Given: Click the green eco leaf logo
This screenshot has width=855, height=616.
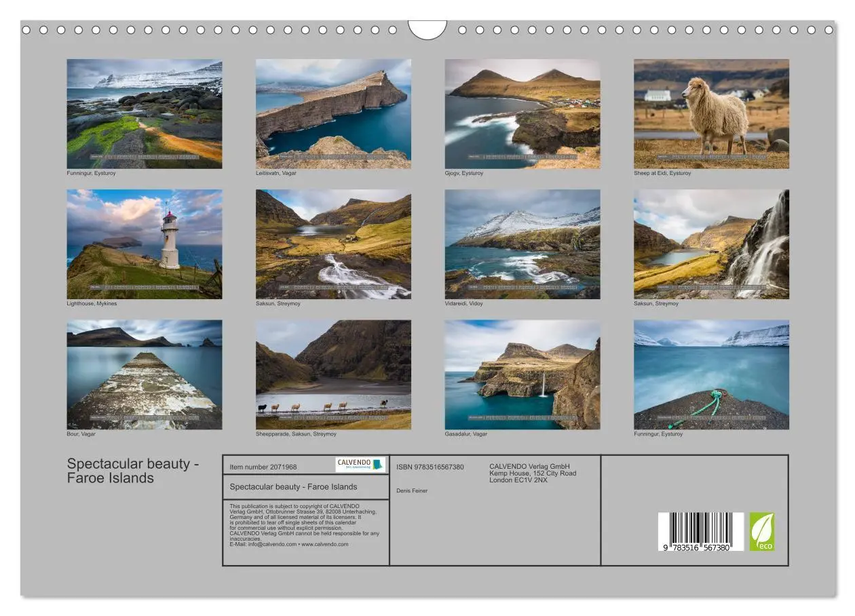Looking at the screenshot, I should (x=761, y=532).
